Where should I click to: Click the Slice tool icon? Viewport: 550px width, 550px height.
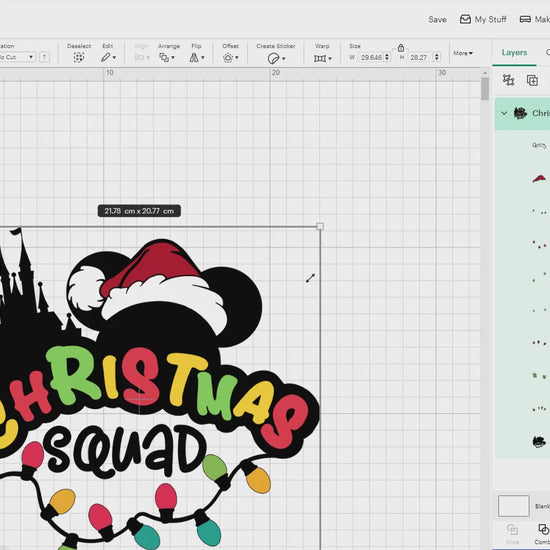point(512,530)
